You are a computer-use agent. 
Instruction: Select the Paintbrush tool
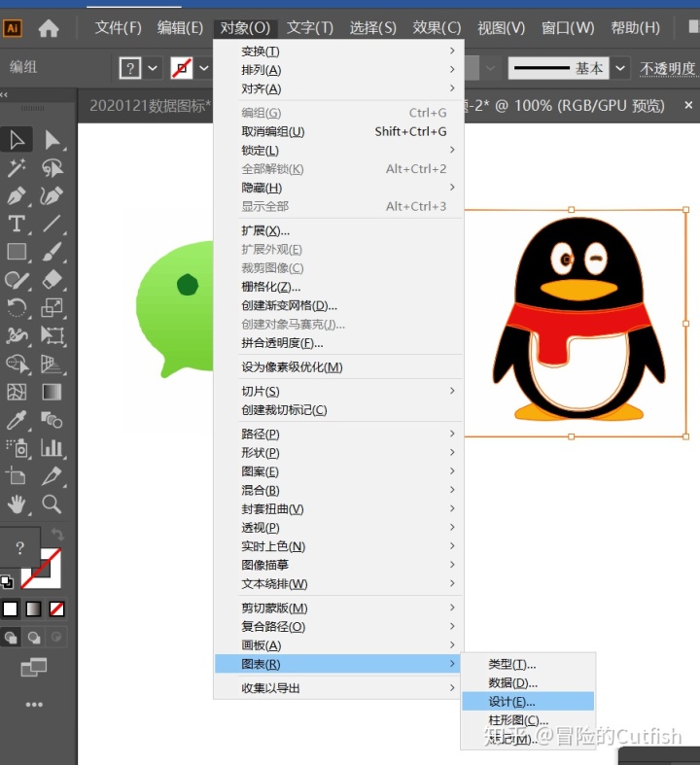point(52,252)
